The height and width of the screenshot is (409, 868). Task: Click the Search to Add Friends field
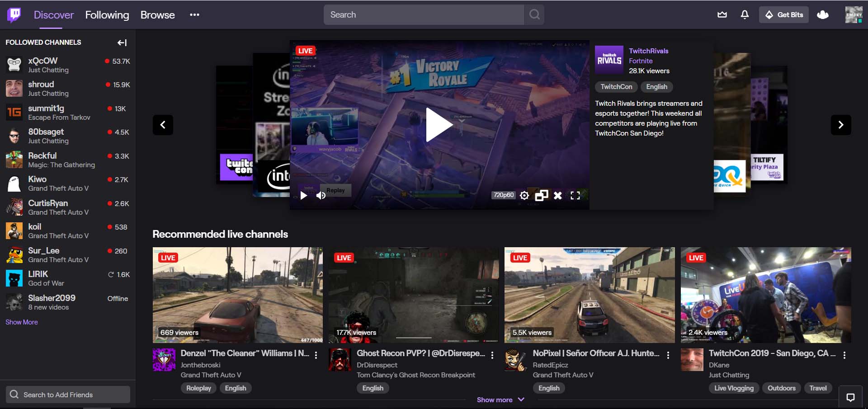tap(68, 394)
